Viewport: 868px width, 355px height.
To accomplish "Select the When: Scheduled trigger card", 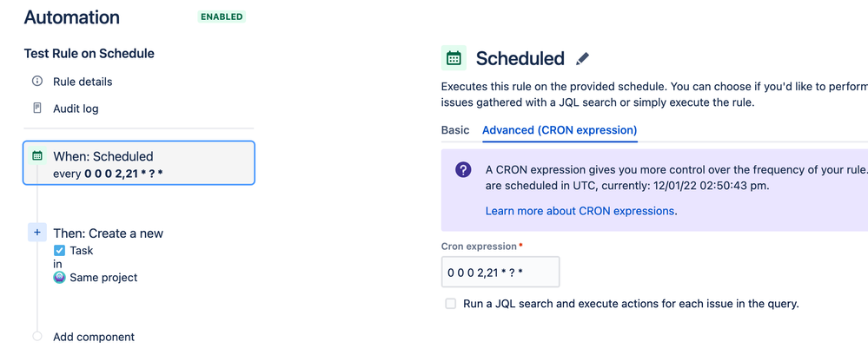I will coord(139,162).
